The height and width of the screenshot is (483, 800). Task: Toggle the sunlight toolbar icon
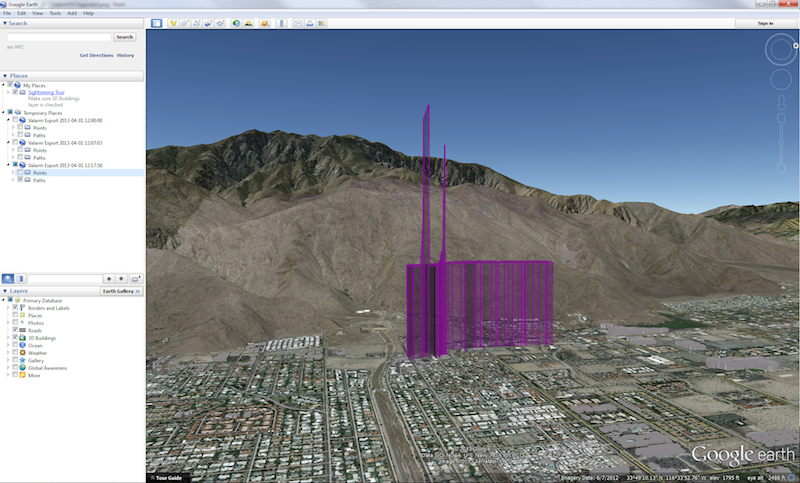246,22
